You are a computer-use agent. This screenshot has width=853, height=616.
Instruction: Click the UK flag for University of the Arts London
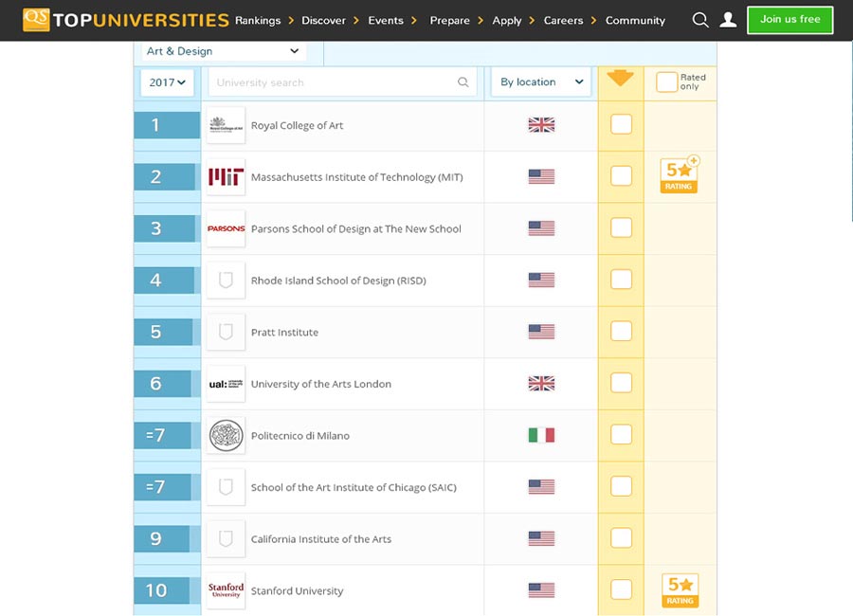(x=541, y=384)
